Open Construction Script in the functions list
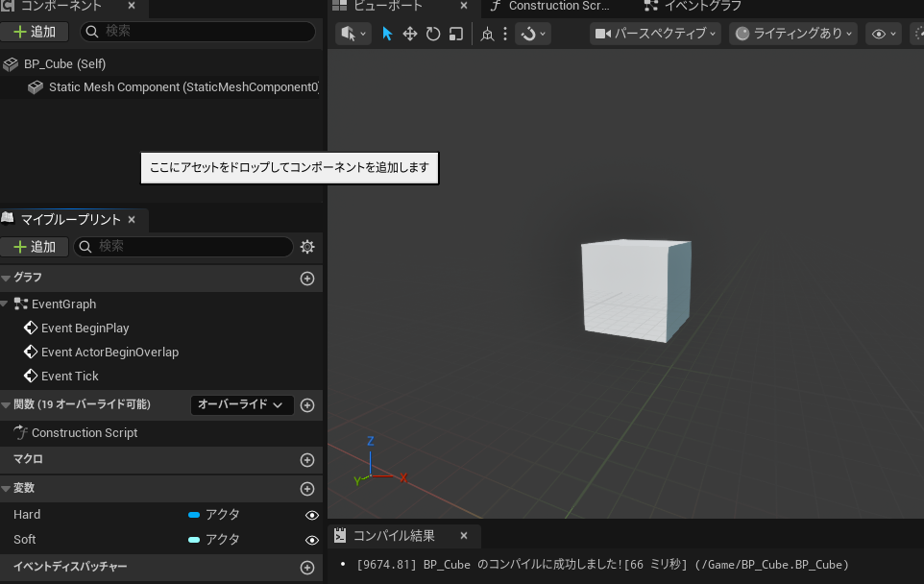924x584 pixels. [x=85, y=432]
